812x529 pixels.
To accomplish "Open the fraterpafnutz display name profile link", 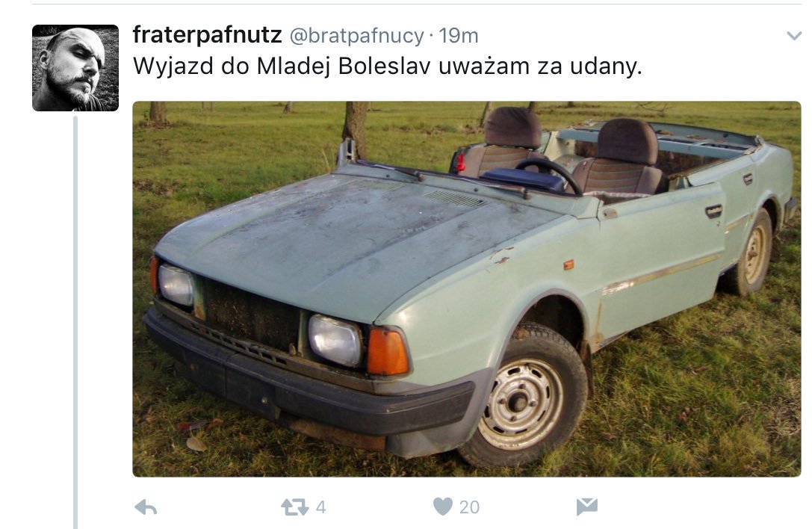I will [x=207, y=34].
